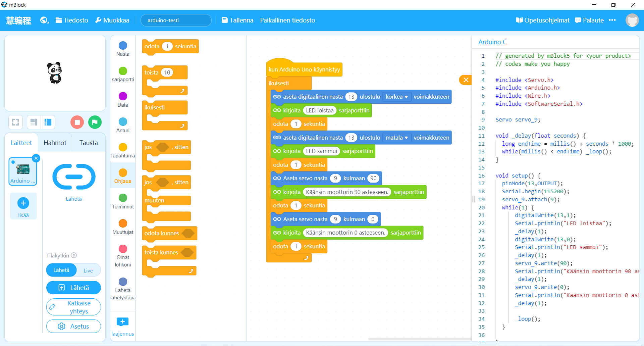Close the Arduino C code panel

click(x=466, y=80)
